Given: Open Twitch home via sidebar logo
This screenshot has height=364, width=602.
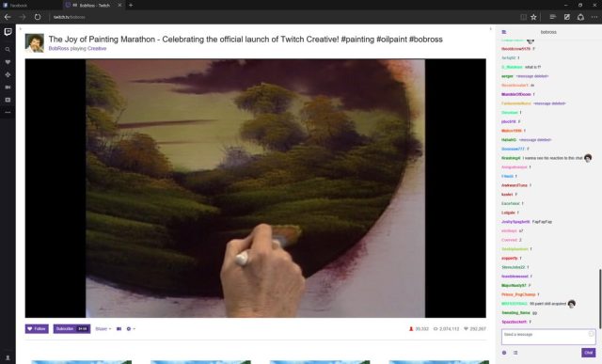Looking at the screenshot, I should (x=8, y=32).
